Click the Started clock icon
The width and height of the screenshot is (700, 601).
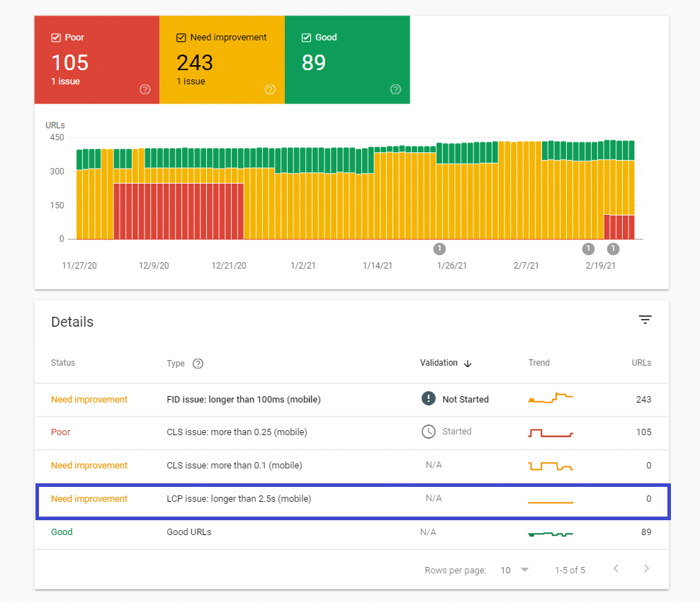428,431
